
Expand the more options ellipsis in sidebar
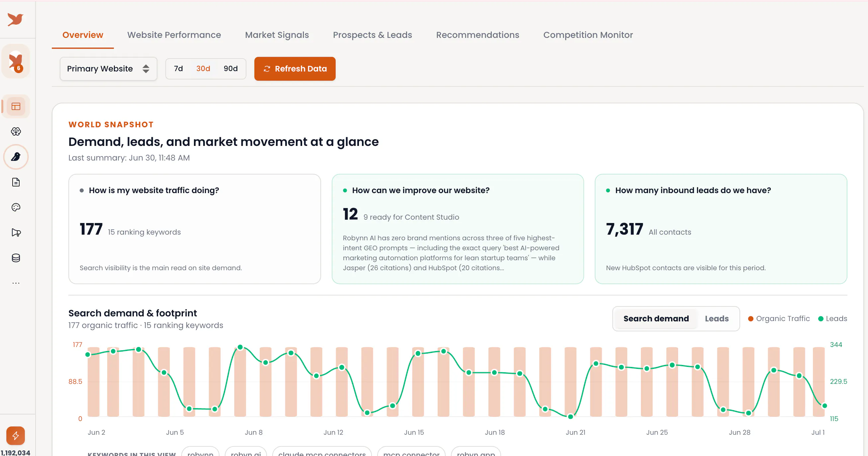point(16,283)
